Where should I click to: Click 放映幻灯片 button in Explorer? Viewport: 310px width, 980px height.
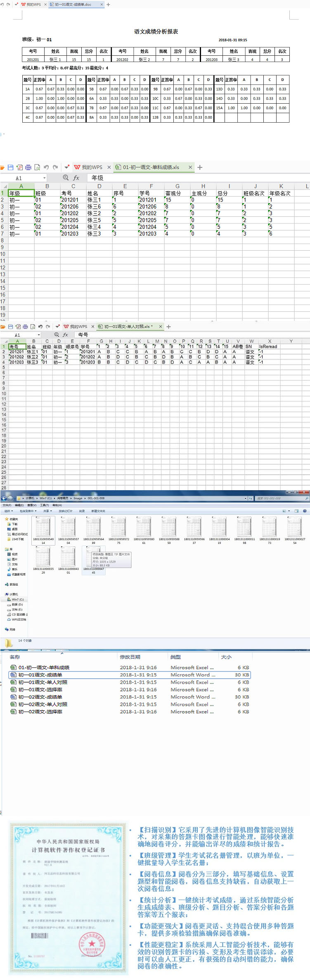coord(65,511)
